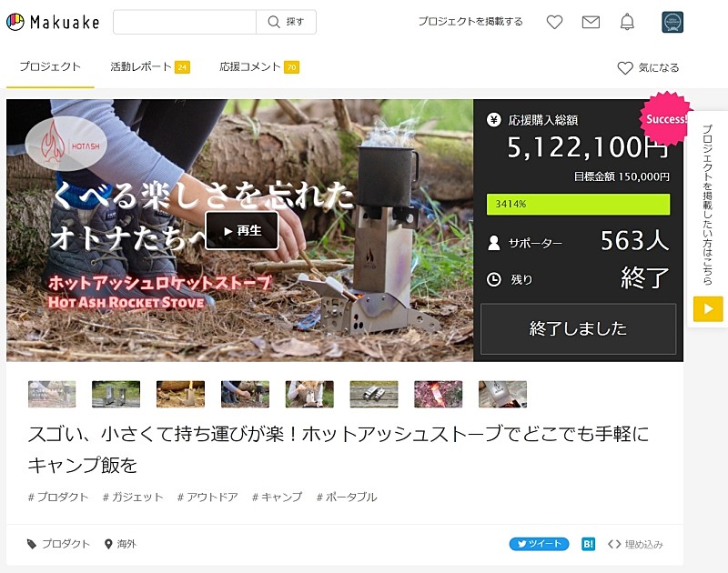This screenshot has width=728, height=573.
Task: Click the map pin icon beside 海外
Action: pyautogui.click(x=108, y=544)
